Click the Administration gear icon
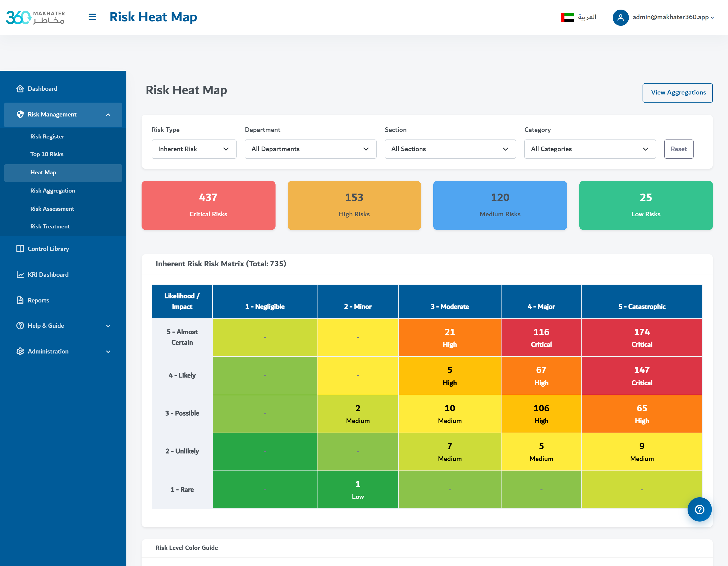This screenshot has width=728, height=566. (x=20, y=351)
